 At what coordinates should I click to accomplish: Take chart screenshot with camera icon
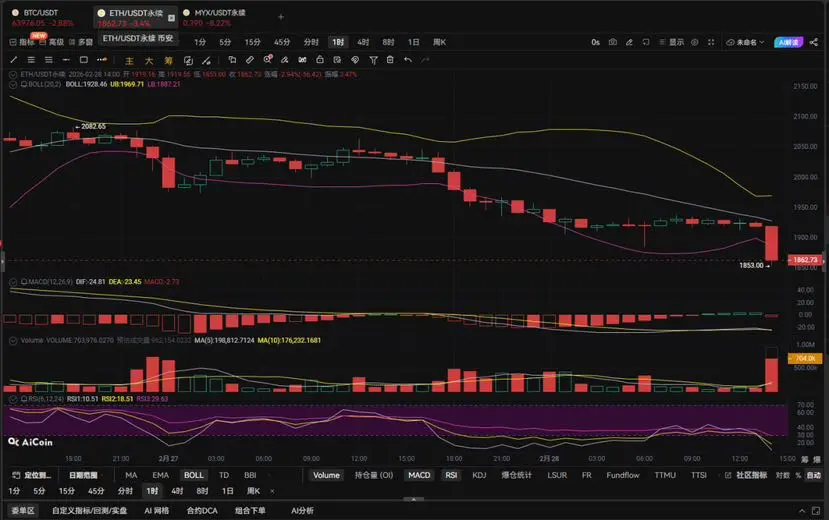click(x=612, y=42)
